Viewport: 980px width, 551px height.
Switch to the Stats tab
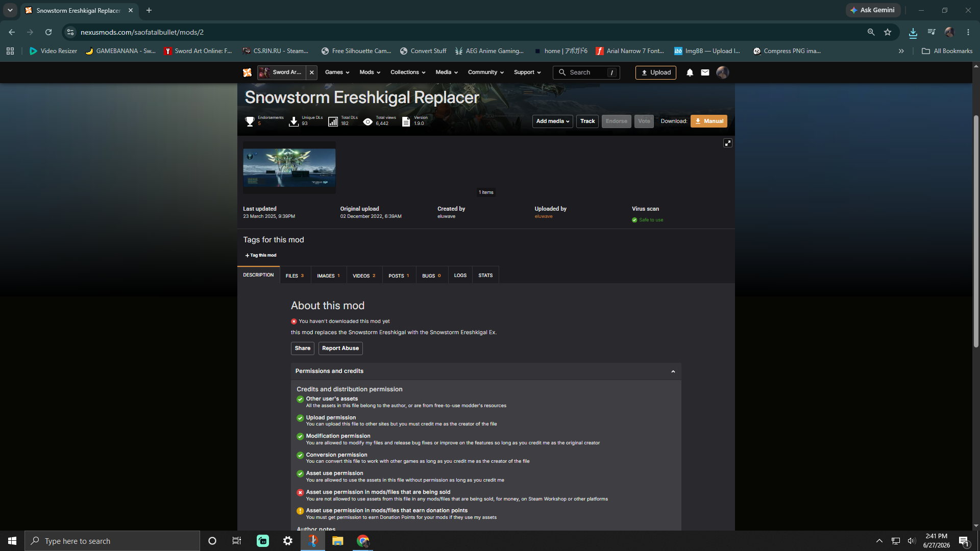pyautogui.click(x=485, y=275)
